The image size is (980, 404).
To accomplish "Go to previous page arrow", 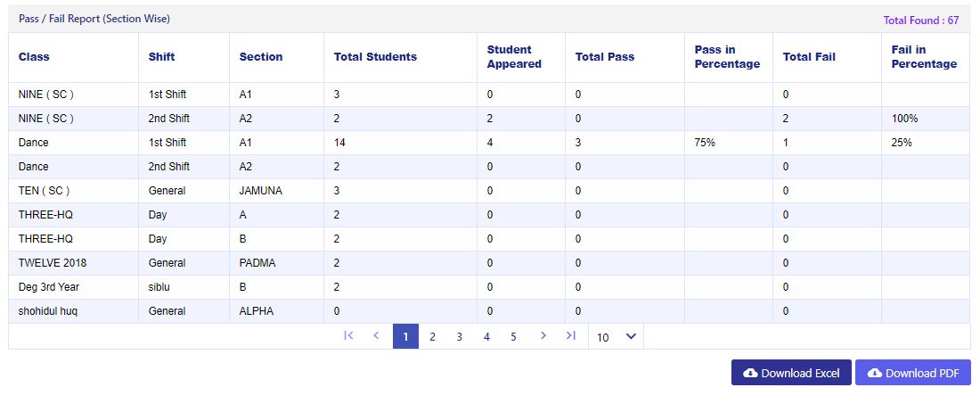I will point(376,336).
